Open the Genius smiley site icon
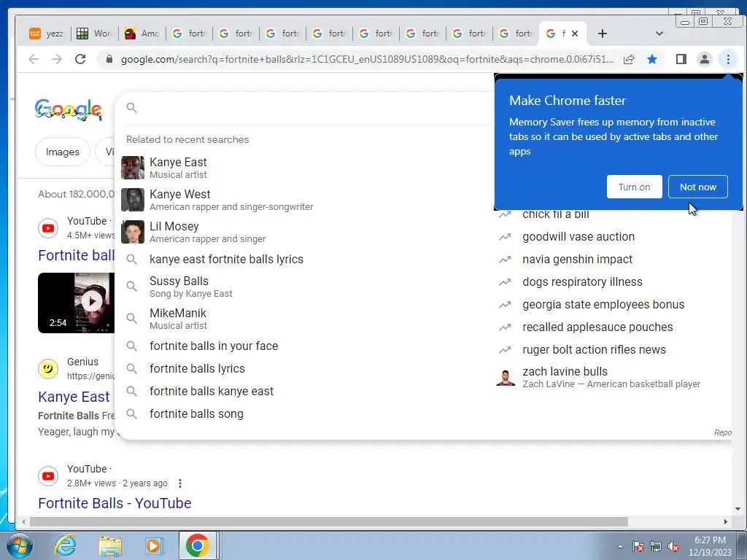 (x=48, y=368)
